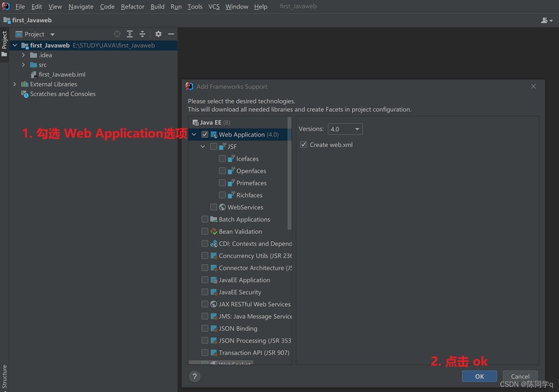Toggle the Create web.xml checkbox
This screenshot has height=392, width=559.
pos(304,145)
